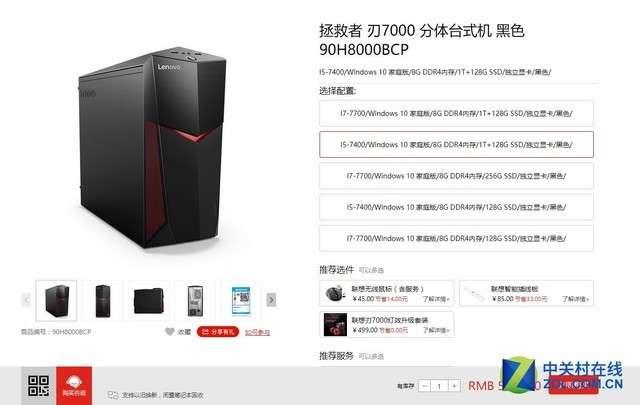Open details link for wireless mouse

coord(436,299)
